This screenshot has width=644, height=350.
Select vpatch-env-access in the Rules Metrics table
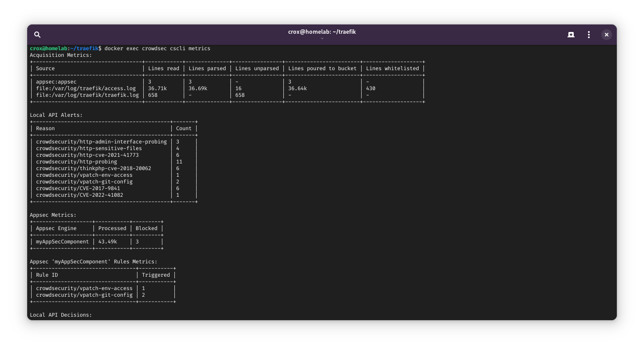[x=84, y=288]
